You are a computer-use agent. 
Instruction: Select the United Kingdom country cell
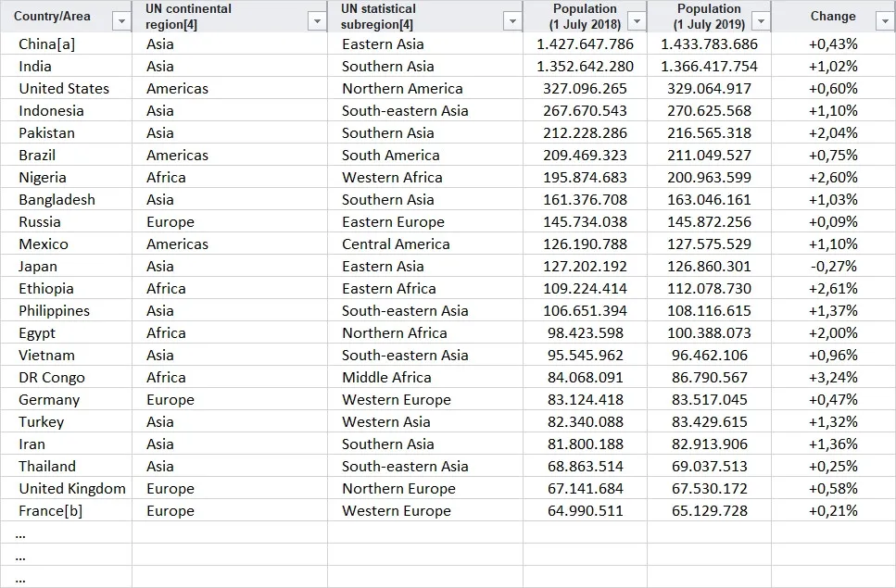click(72, 488)
